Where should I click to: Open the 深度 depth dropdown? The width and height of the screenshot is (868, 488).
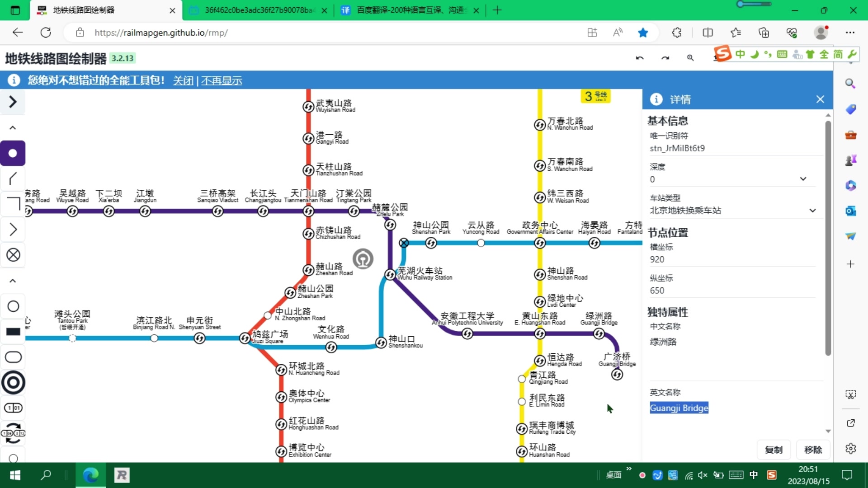[803, 179]
